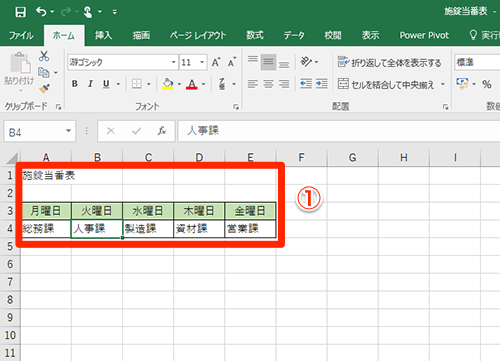Click the Save icon in the quick access toolbar
This screenshot has height=361, width=500.
(x=20, y=12)
